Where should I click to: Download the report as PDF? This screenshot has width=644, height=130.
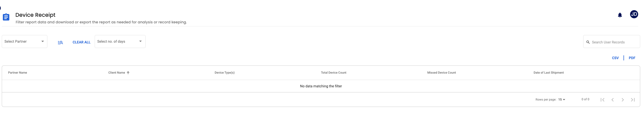tap(632, 58)
